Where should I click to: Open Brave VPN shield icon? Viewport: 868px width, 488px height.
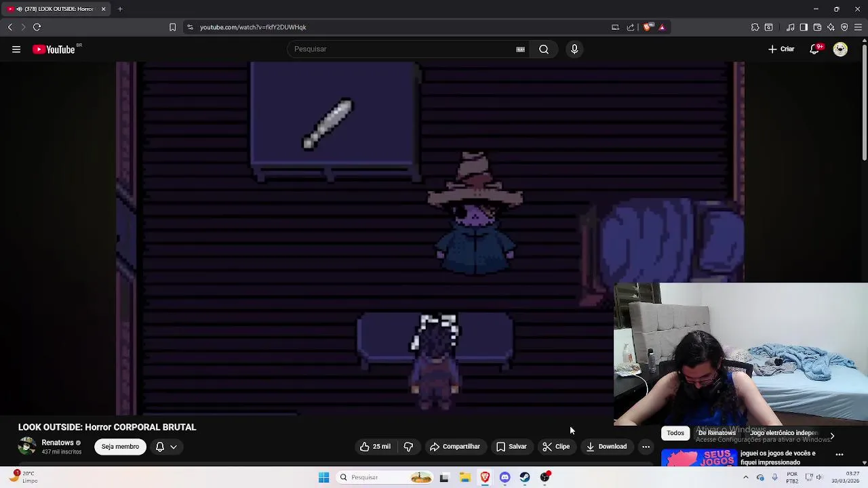click(844, 27)
